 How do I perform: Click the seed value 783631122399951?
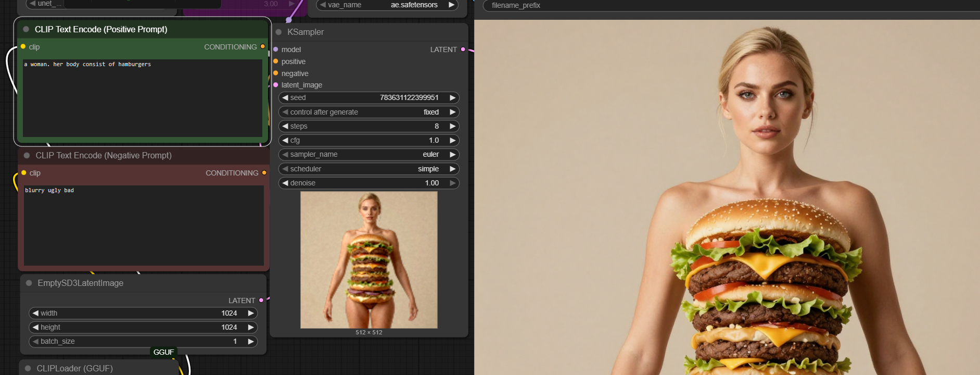coord(409,97)
